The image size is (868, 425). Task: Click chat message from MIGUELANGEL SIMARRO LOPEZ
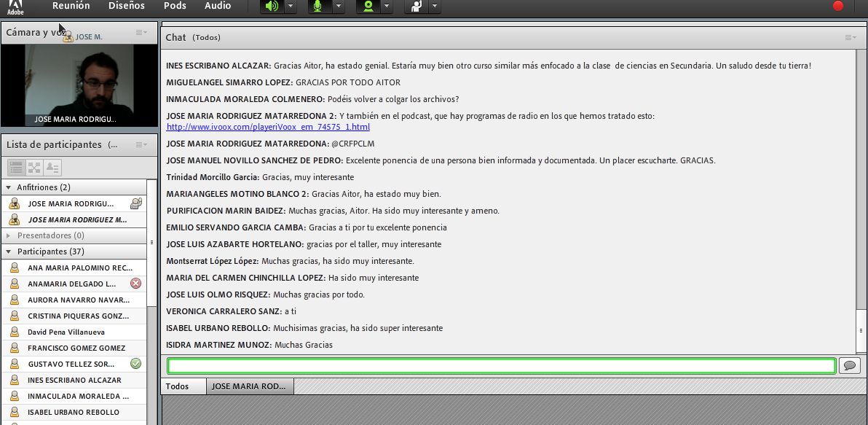point(283,82)
